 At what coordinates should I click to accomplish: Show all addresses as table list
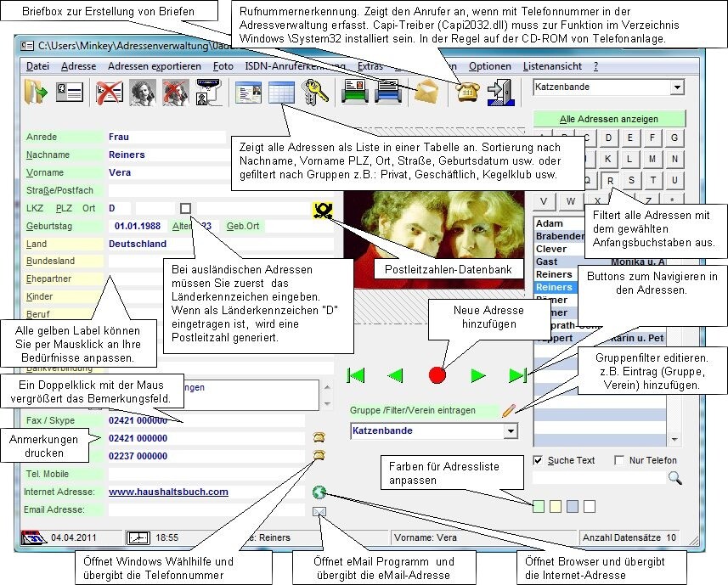pyautogui.click(x=281, y=92)
